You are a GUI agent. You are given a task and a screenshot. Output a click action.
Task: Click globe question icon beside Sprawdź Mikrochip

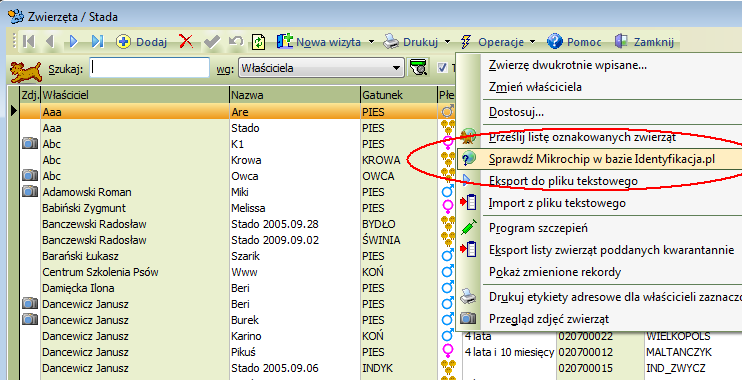click(468, 159)
